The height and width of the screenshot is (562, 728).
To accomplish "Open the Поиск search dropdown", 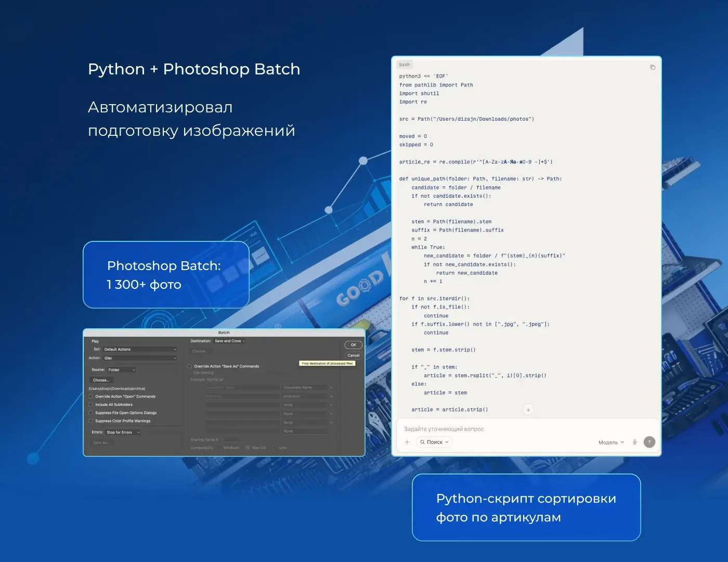I will 434,442.
